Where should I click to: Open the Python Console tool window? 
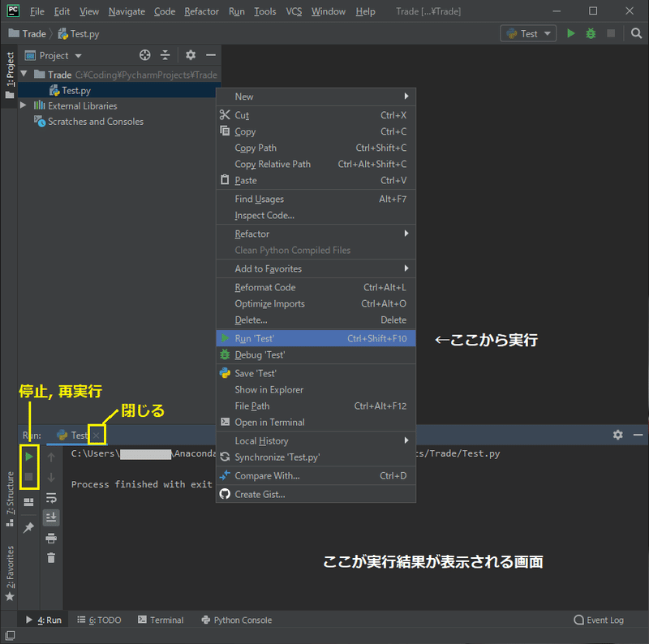(237, 620)
